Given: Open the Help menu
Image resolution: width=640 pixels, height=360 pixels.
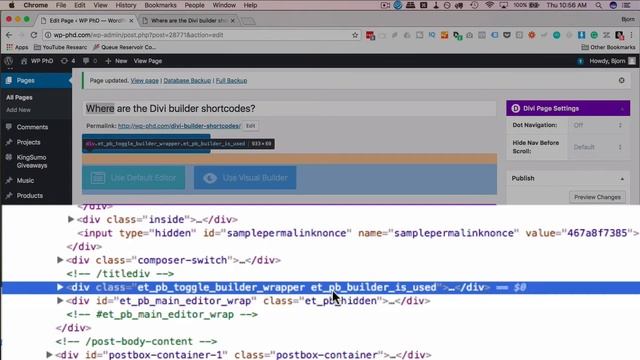Looking at the screenshot, I should 250,5.
